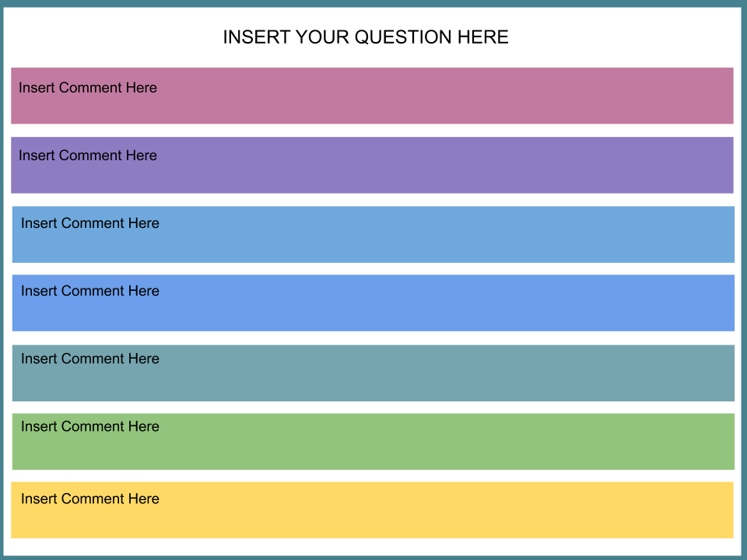Click white gap between green and yellow boxes

coord(373,476)
